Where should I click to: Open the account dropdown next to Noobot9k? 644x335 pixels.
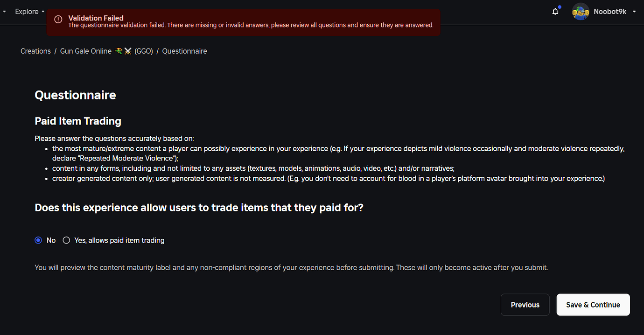(x=634, y=11)
